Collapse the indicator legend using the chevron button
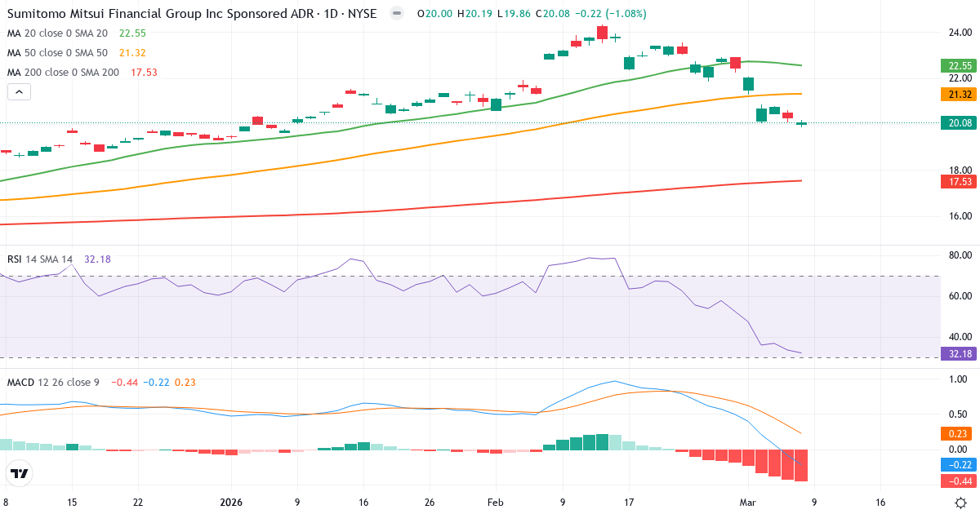Screen dimensions: 980x514 pos(18,91)
